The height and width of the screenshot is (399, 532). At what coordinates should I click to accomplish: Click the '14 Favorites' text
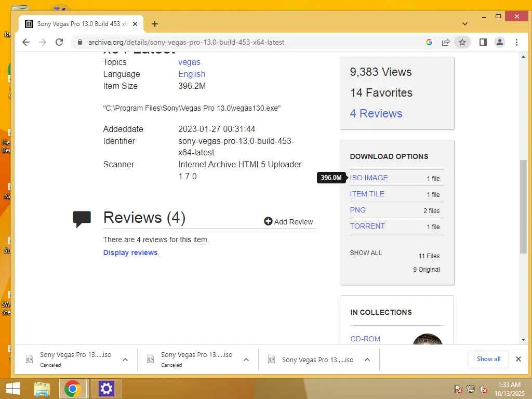[381, 92]
